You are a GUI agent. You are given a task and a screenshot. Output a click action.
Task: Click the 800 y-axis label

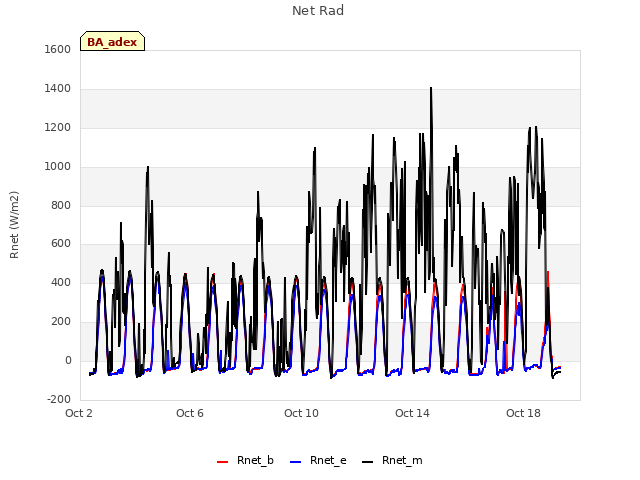click(61, 205)
